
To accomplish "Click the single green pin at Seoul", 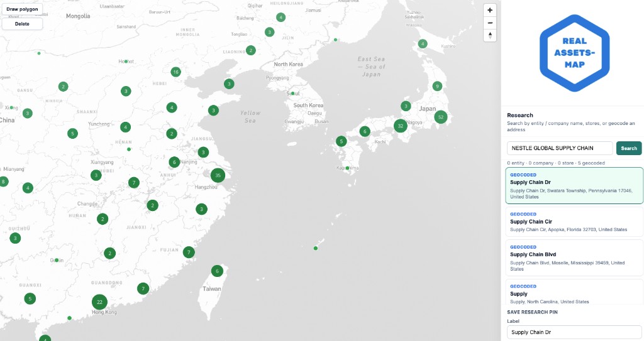I will click(x=293, y=94).
